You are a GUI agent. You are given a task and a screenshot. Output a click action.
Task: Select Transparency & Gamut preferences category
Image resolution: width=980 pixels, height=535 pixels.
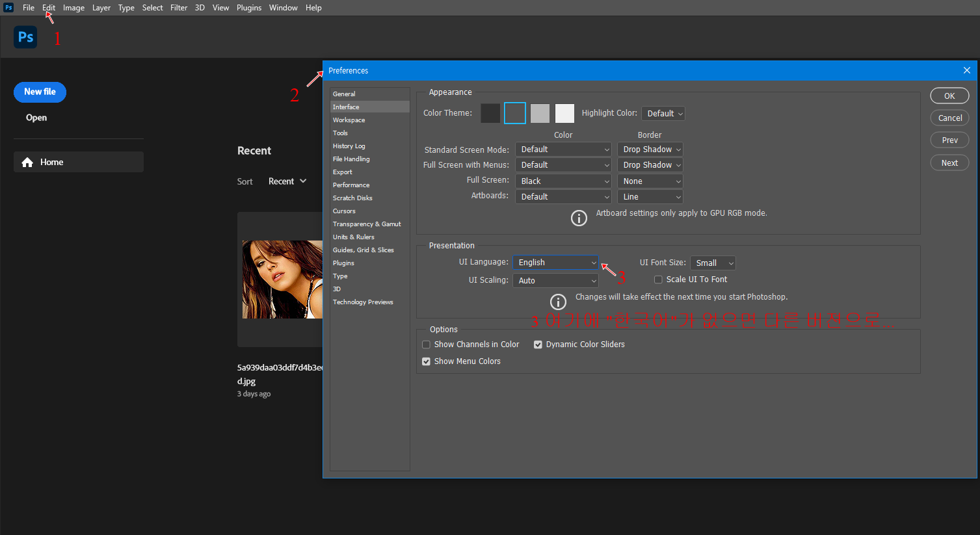point(369,224)
